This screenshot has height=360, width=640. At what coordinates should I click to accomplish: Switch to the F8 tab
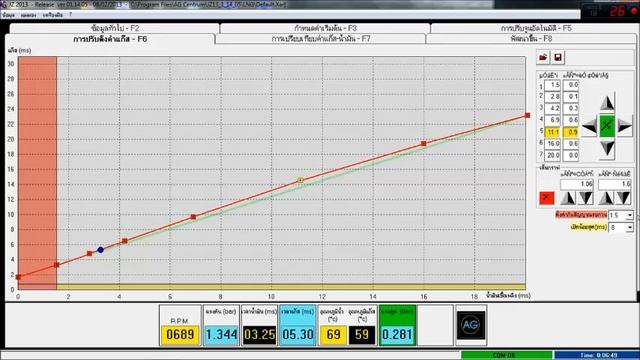(531, 39)
